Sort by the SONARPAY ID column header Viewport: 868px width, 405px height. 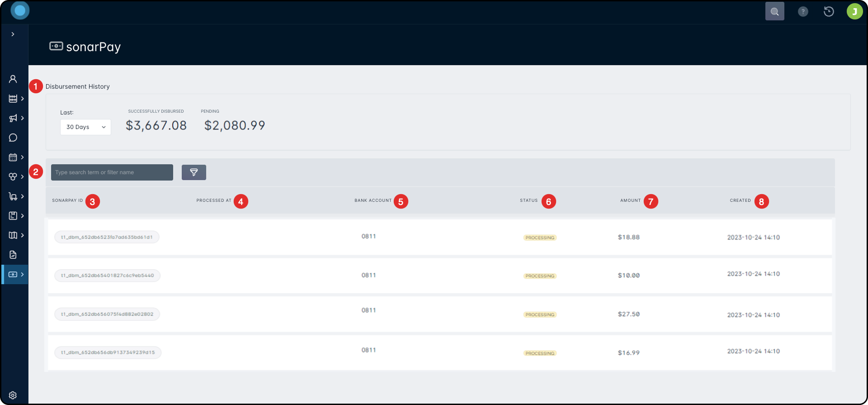click(x=67, y=200)
